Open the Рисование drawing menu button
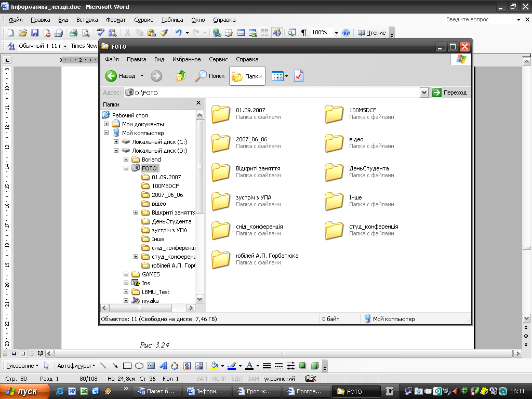The image size is (532, 399). [22, 366]
